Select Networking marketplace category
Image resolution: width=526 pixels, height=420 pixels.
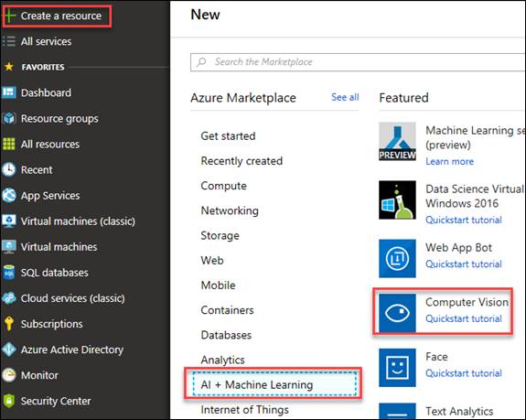pos(230,210)
